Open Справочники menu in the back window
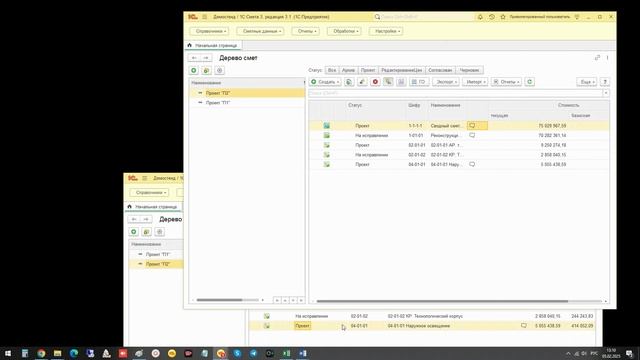The width and height of the screenshot is (640, 360). coord(149,193)
